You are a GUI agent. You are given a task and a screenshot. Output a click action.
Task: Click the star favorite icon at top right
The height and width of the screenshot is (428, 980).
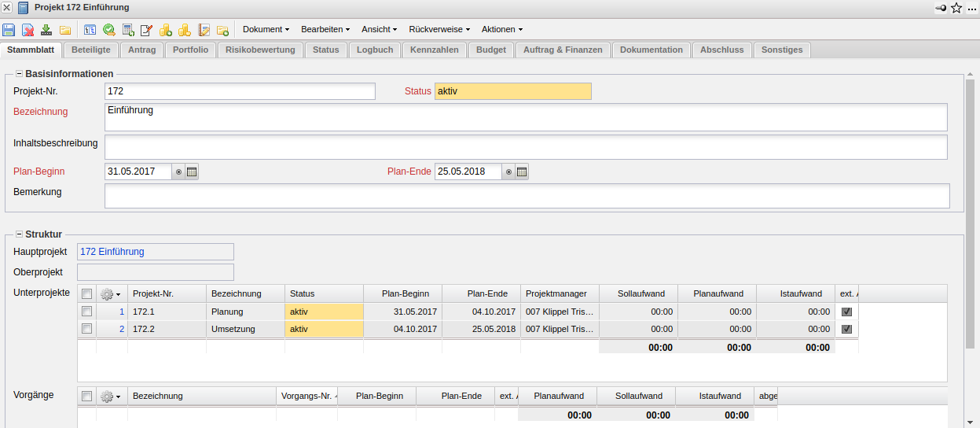(956, 8)
